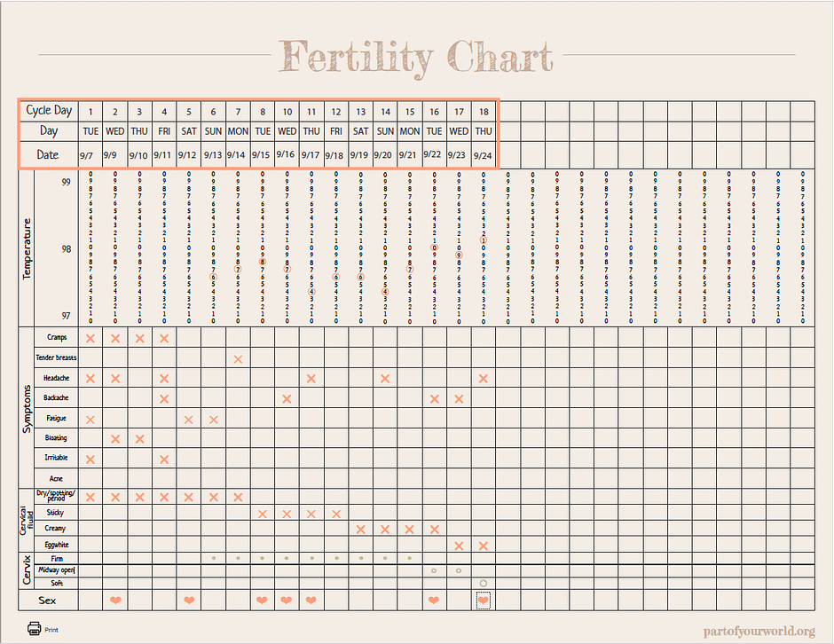
Task: Select the Soft cervix circle on day 18
Action: pyautogui.click(x=483, y=583)
